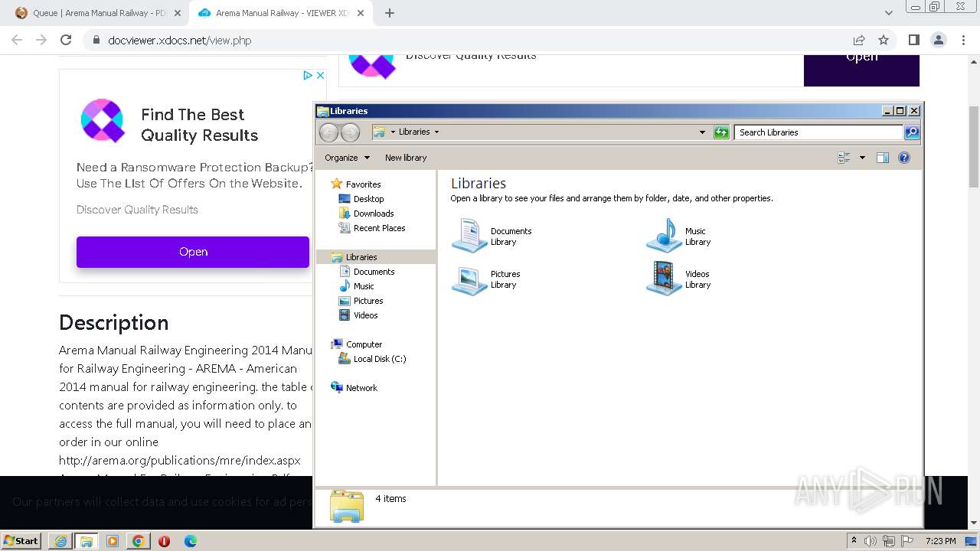Viewport: 980px width, 551px height.
Task: Open network status tray icon
Action: pyautogui.click(x=889, y=541)
